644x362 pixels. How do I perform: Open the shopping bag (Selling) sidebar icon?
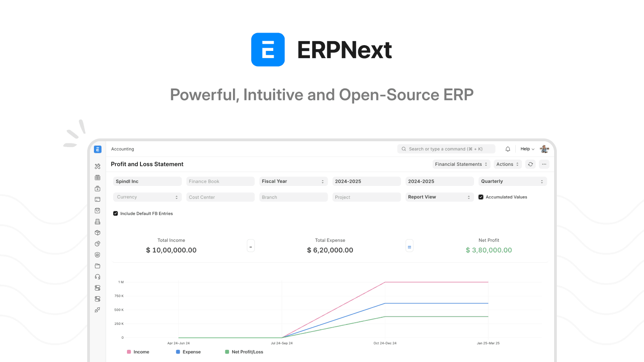(x=97, y=210)
